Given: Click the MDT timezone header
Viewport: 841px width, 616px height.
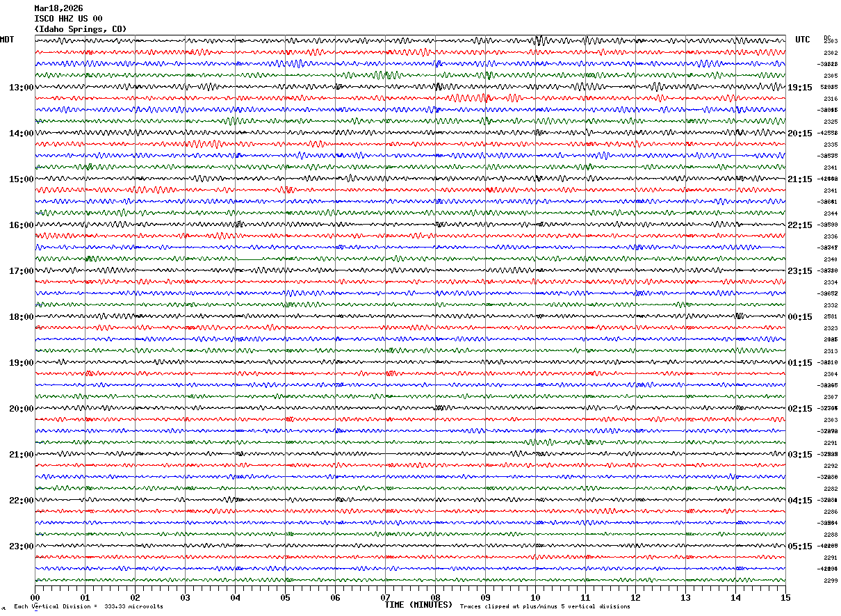Looking at the screenshot, I should tap(7, 40).
